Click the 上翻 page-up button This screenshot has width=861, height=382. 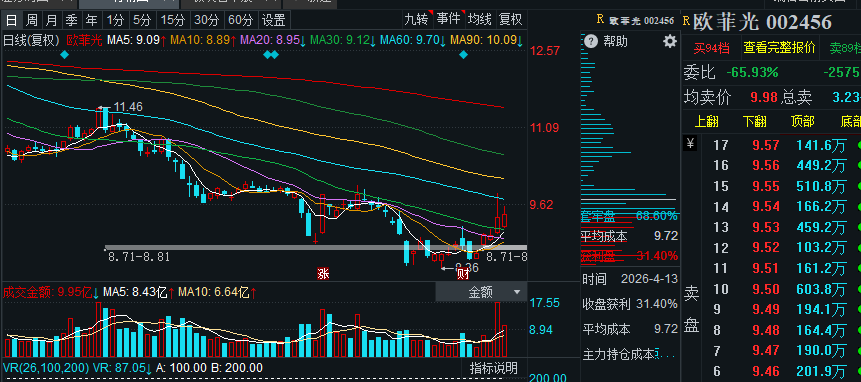[x=708, y=121]
